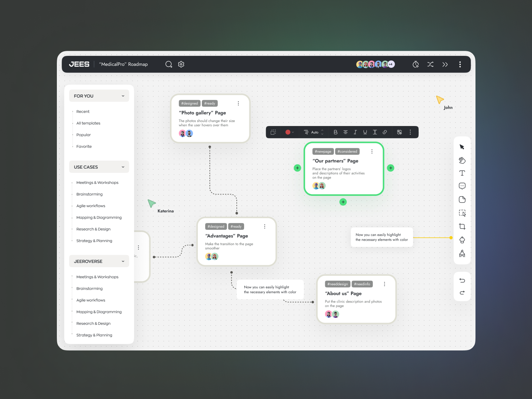Add a node below Our partners card
This screenshot has width=532, height=399.
click(343, 202)
